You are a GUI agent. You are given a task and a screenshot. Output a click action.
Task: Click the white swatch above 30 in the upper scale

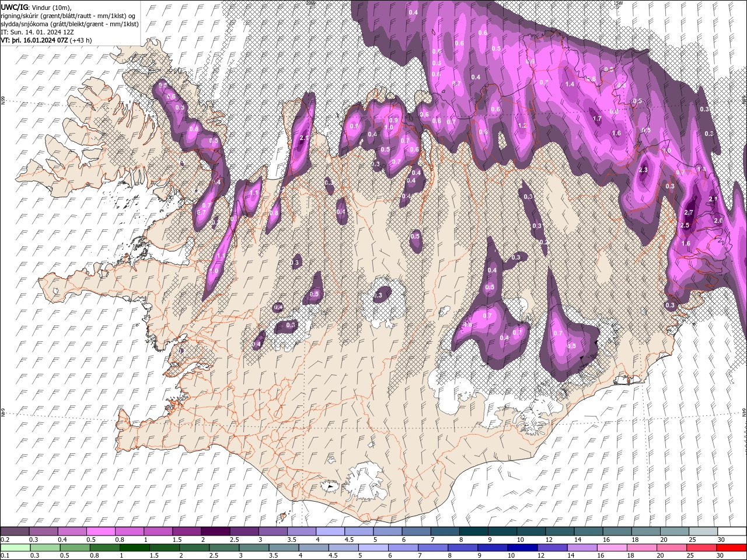(x=732, y=531)
